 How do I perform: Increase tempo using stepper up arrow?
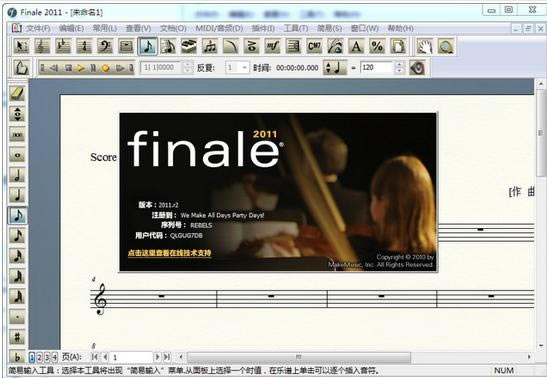[400, 64]
